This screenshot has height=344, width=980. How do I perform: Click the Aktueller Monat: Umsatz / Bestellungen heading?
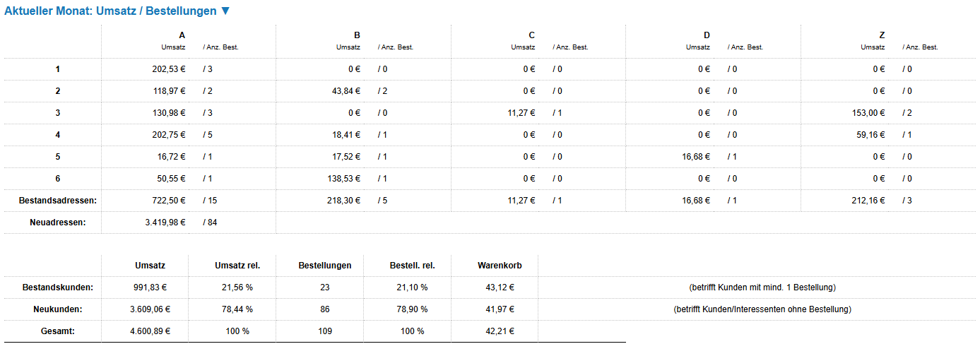point(111,11)
